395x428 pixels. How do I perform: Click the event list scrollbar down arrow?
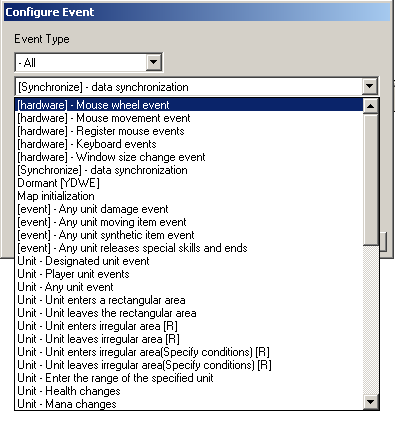(371, 402)
